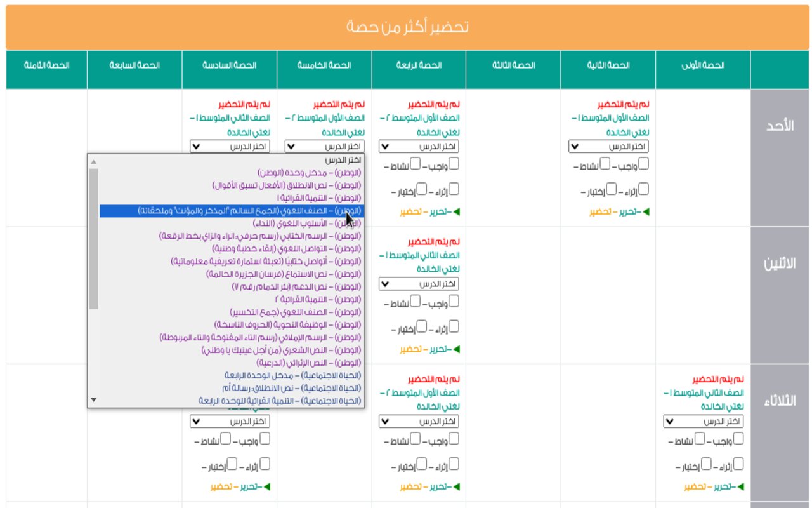Viewport: 812px width, 508px height.
Task: Click the تحضير link in Sunday's second period
Action: (600, 211)
